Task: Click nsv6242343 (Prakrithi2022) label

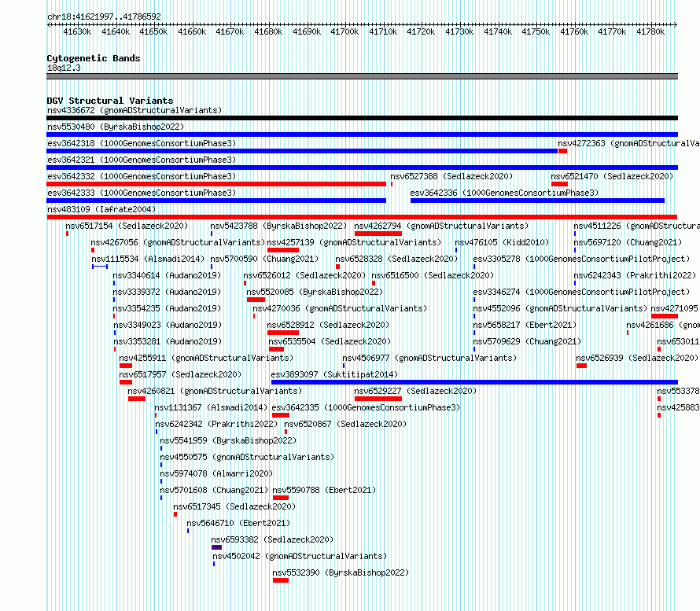Action: coord(635,275)
